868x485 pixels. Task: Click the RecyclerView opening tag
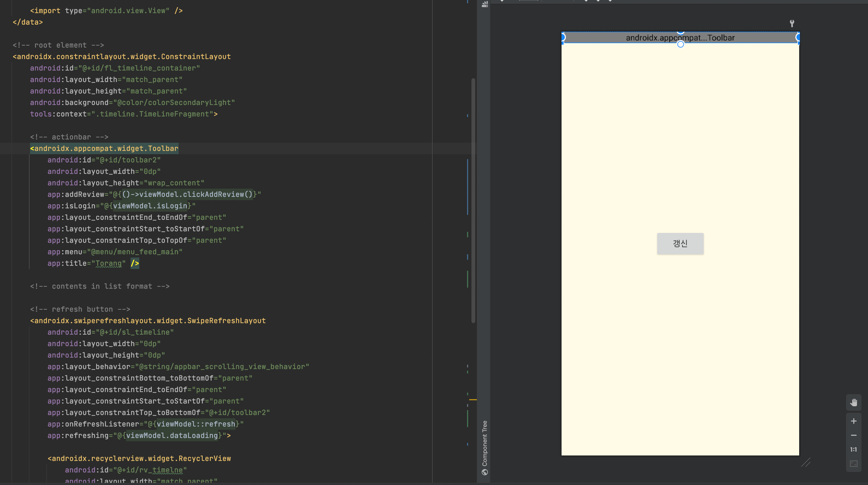140,459
